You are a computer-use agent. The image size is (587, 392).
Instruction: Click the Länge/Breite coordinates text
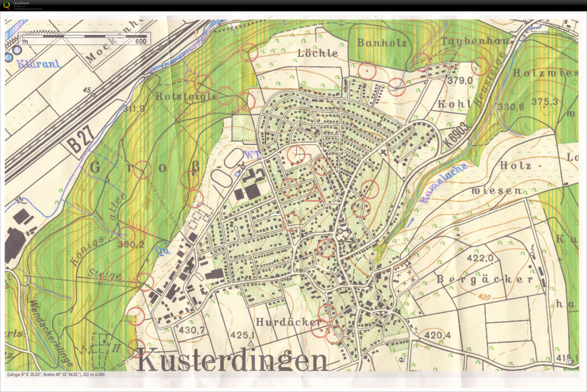56,375
